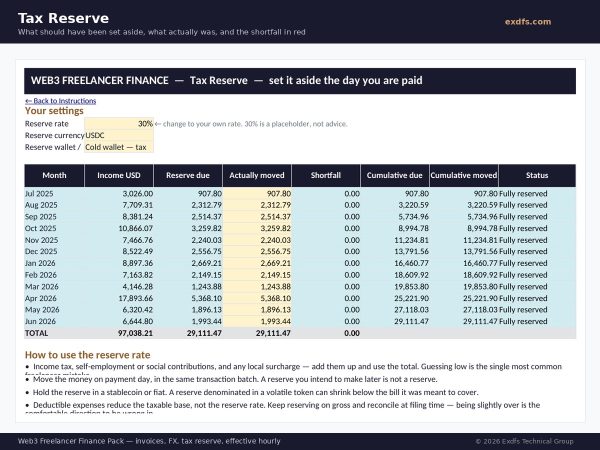Screen dimensions: 600x450
Task: Select Aug 2025 cumulative due 3,220.59
Action: pos(395,205)
